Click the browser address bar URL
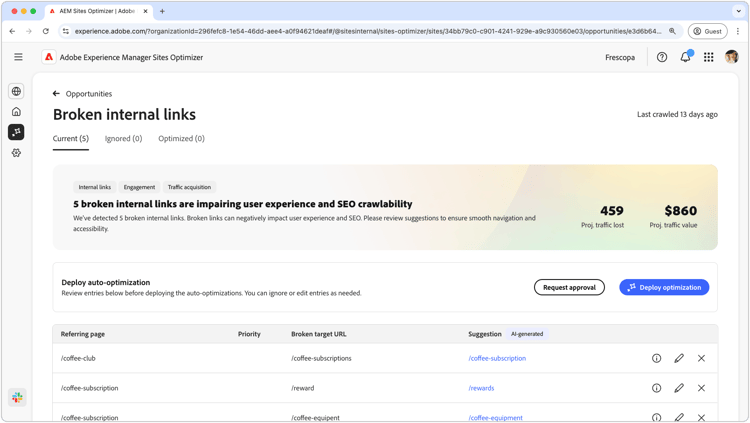The width and height of the screenshot is (750, 423). 368,31
